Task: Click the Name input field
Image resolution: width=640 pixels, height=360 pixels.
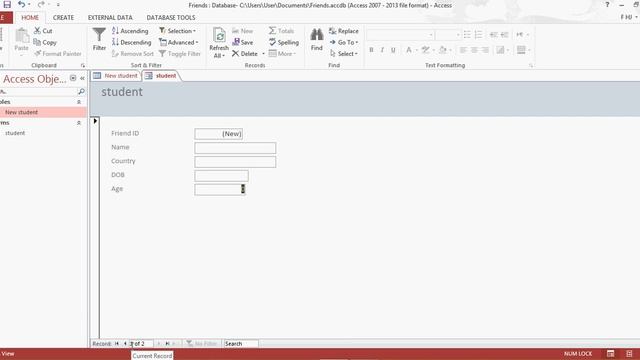Action: pyautogui.click(x=235, y=148)
